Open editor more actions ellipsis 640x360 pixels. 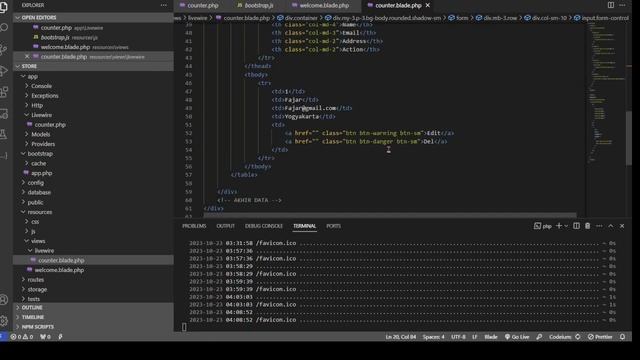622,5
